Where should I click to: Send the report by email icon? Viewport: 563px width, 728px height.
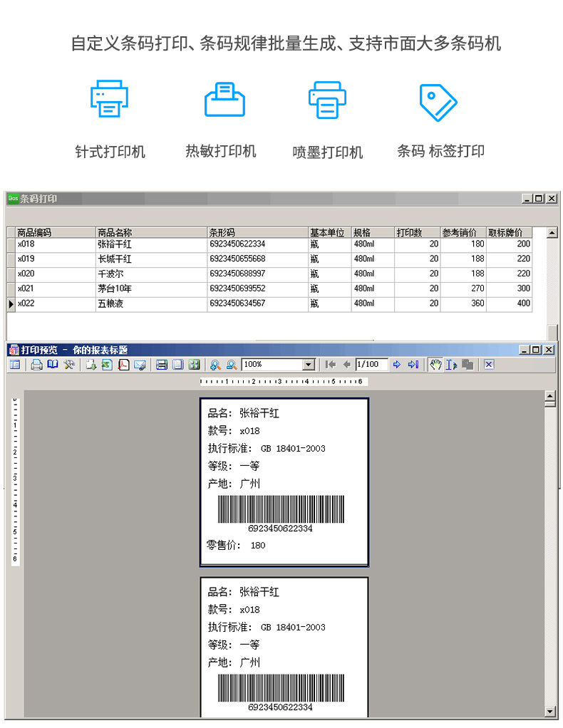tap(140, 365)
